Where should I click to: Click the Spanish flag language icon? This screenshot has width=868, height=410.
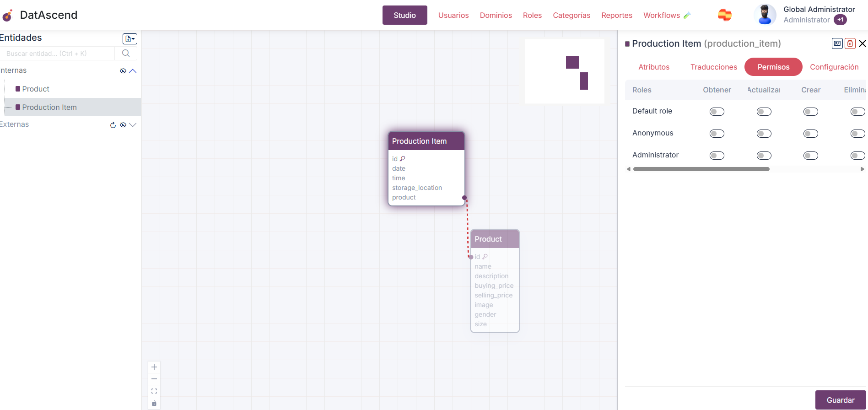point(724,15)
